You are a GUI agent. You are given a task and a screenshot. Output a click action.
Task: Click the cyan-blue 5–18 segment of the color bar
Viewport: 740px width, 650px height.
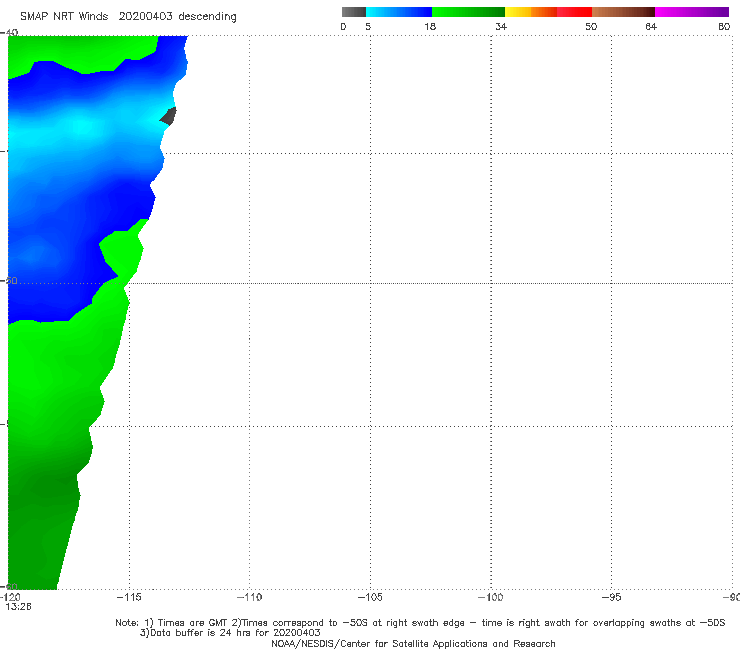pyautogui.click(x=399, y=12)
